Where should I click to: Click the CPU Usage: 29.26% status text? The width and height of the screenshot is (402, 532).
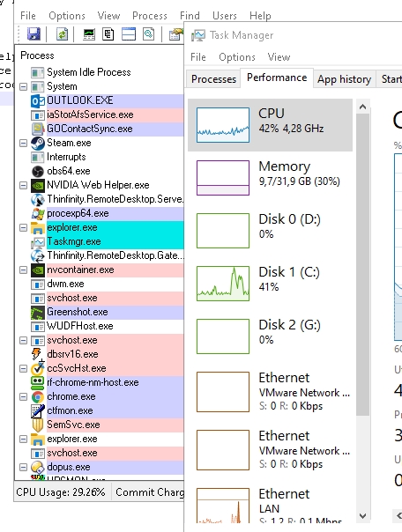tap(61, 492)
